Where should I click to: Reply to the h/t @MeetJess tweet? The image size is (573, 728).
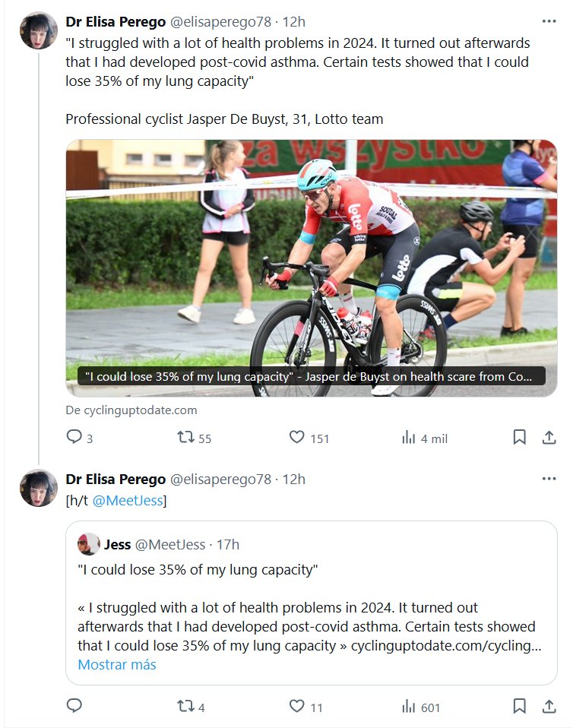click(x=74, y=706)
